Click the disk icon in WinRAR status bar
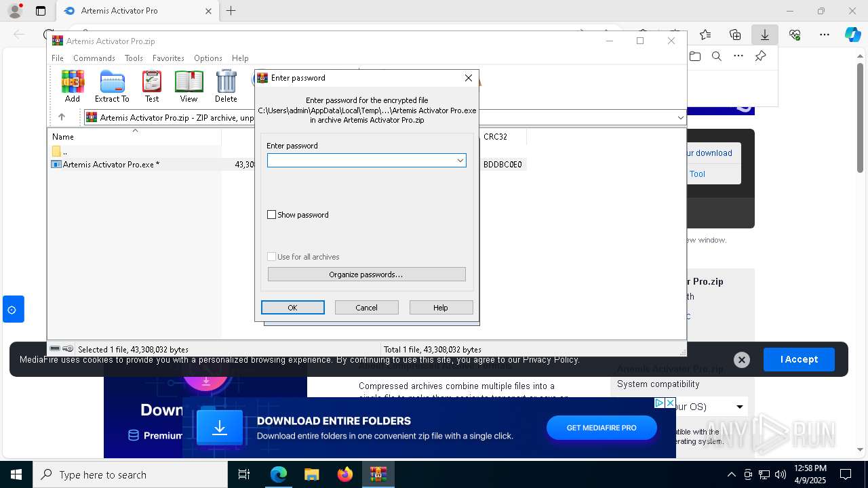Image resolution: width=868 pixels, height=488 pixels. coord(55,349)
